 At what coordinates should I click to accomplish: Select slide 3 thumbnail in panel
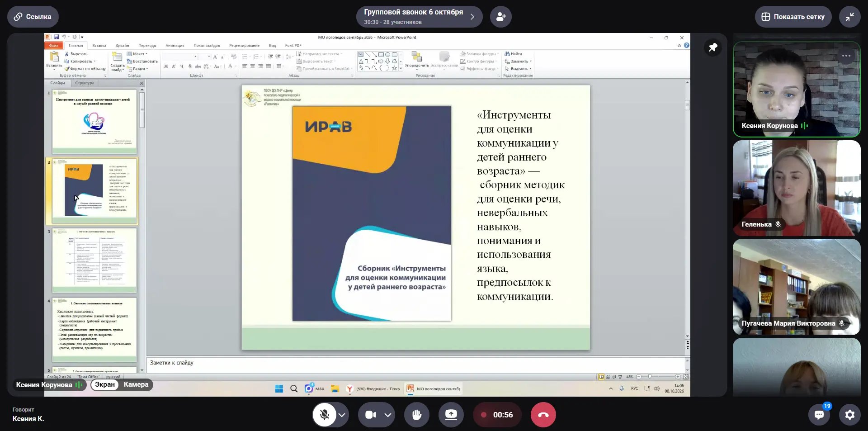point(94,260)
